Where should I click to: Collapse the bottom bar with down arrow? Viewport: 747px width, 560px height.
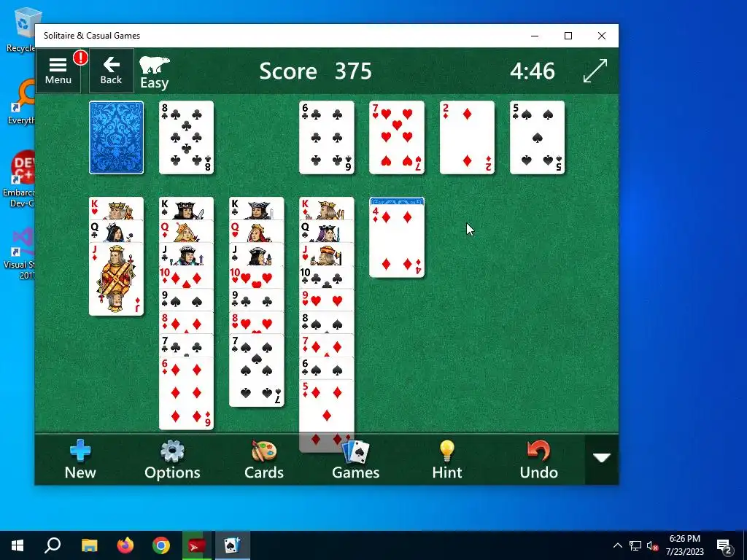click(602, 459)
